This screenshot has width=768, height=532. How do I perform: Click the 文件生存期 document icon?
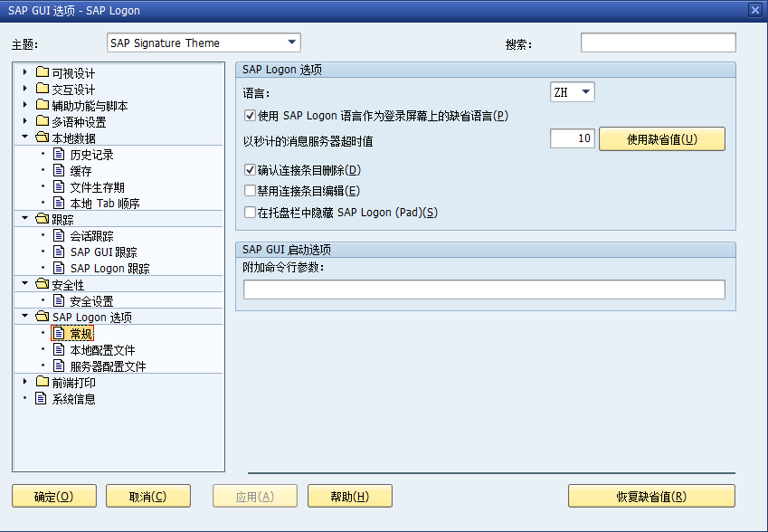click(x=59, y=186)
